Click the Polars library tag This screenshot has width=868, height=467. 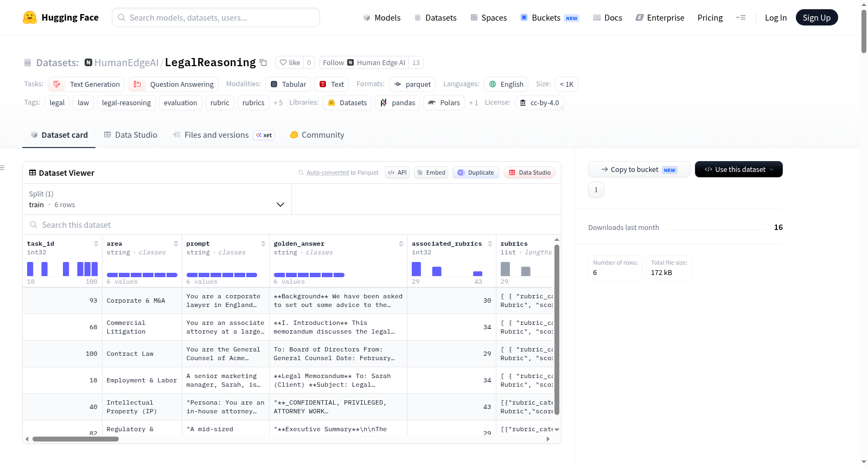(444, 103)
